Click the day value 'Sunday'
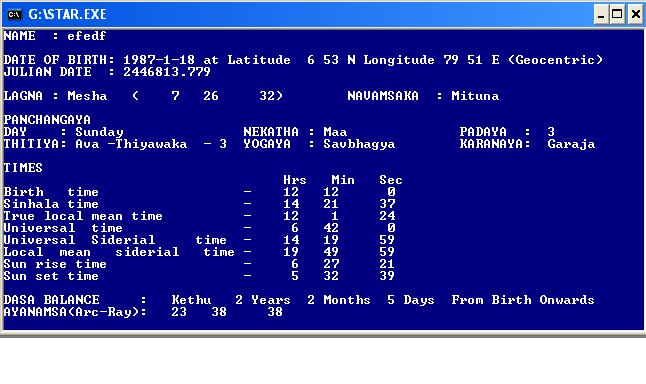646x384 pixels. pyautogui.click(x=99, y=132)
